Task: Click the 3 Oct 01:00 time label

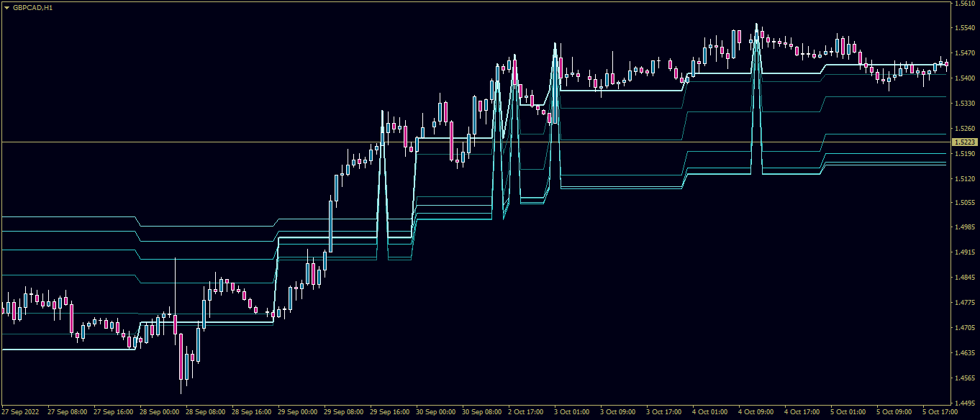Action: tap(572, 413)
